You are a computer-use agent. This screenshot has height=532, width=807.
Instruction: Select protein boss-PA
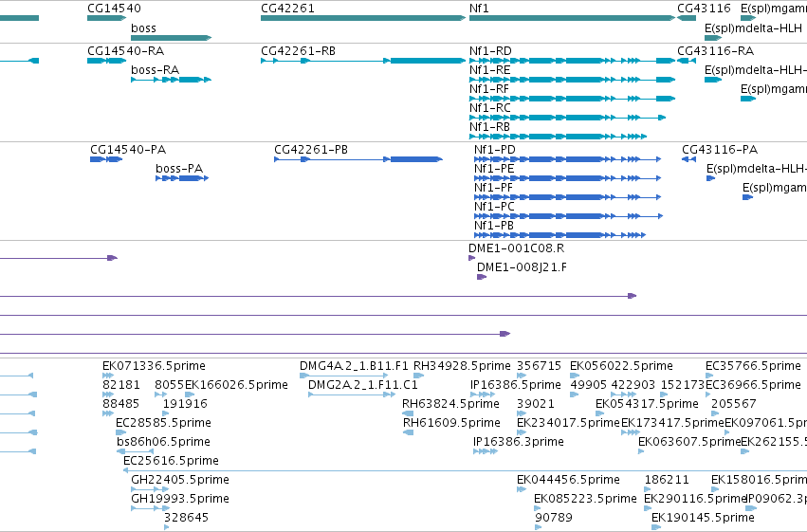pyautogui.click(x=182, y=178)
